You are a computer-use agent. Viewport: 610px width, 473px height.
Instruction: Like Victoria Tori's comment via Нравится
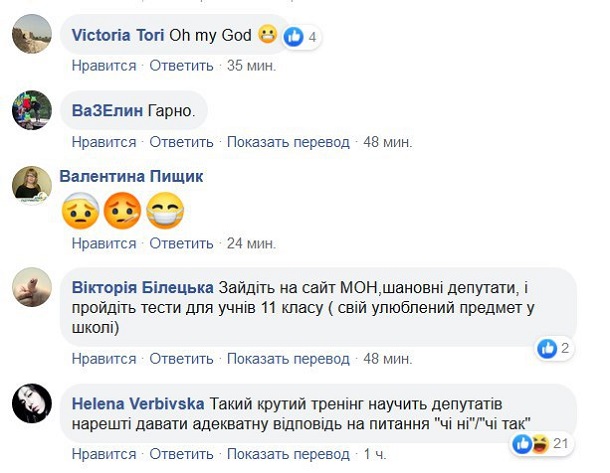click(104, 66)
